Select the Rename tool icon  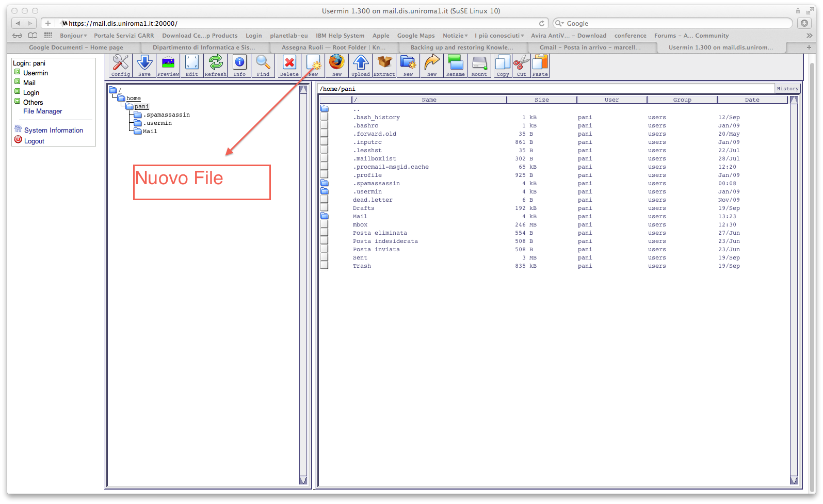(455, 66)
